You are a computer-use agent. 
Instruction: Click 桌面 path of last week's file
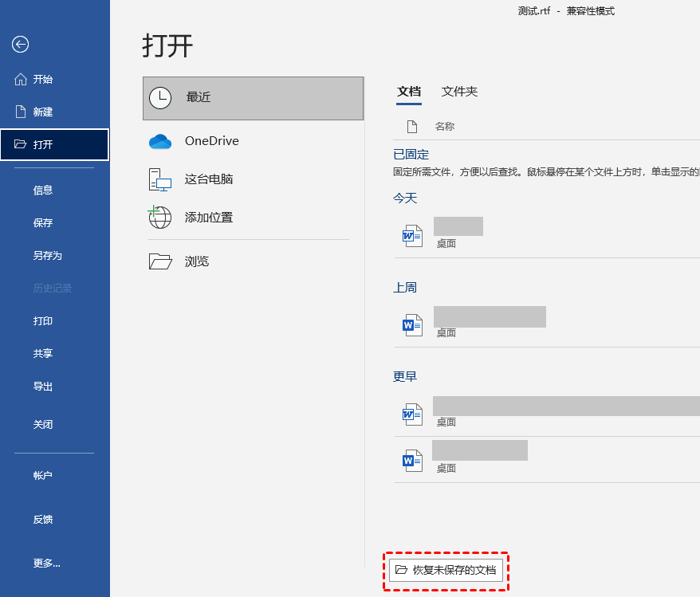click(446, 333)
